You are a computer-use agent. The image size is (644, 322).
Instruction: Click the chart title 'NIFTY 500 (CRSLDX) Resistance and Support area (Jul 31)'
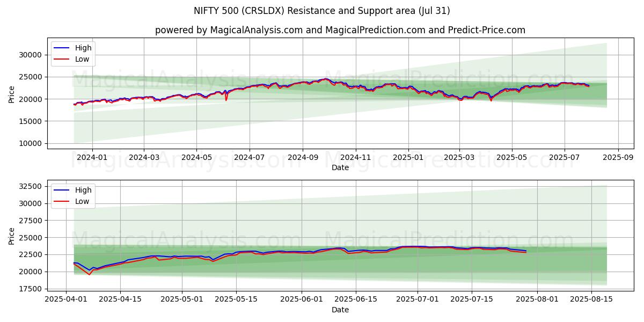[322, 11]
